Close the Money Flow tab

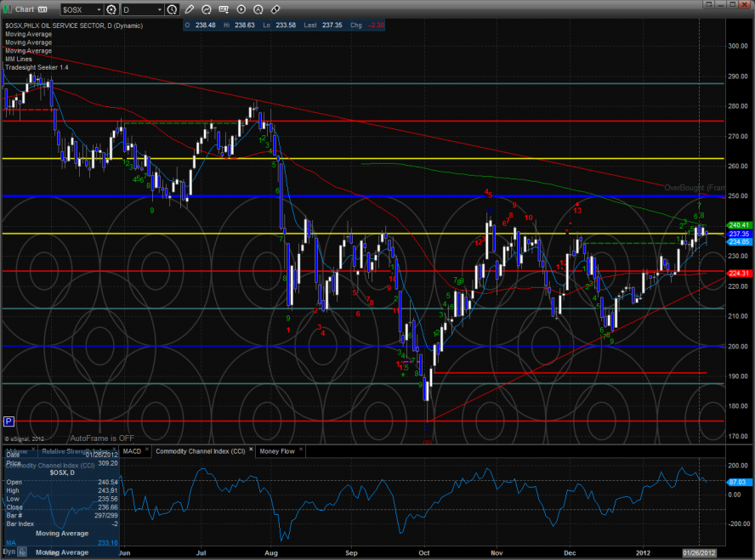pos(301,450)
